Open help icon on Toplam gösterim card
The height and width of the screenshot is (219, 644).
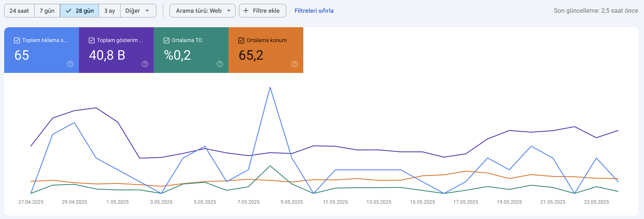145,64
